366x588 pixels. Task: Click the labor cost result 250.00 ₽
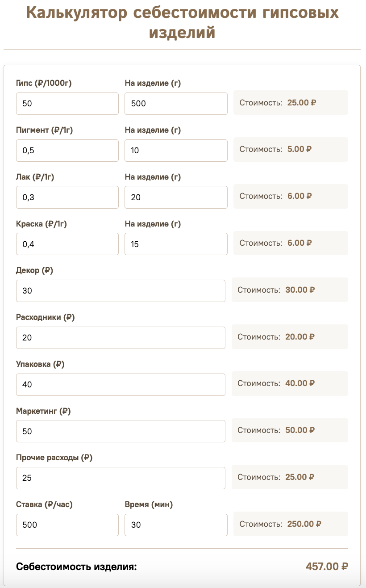coord(304,524)
